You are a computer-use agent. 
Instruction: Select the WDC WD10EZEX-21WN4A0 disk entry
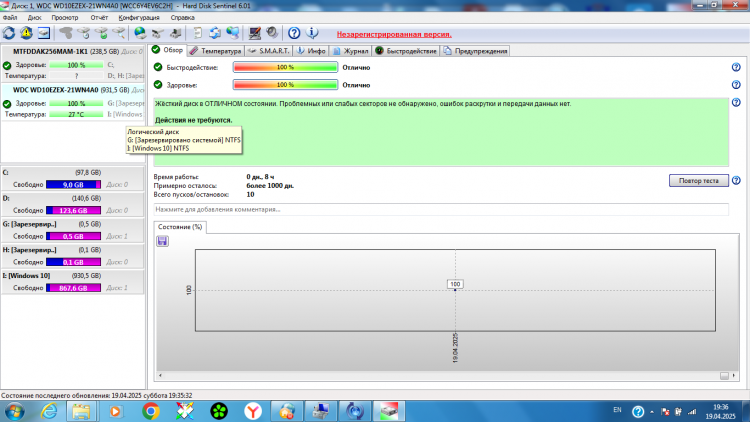[73, 102]
